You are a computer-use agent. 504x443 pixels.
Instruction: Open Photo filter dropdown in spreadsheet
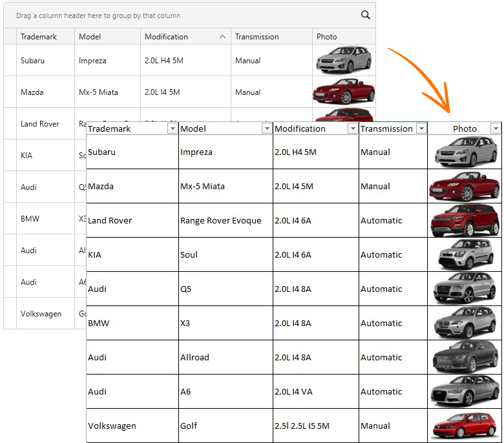(496, 129)
